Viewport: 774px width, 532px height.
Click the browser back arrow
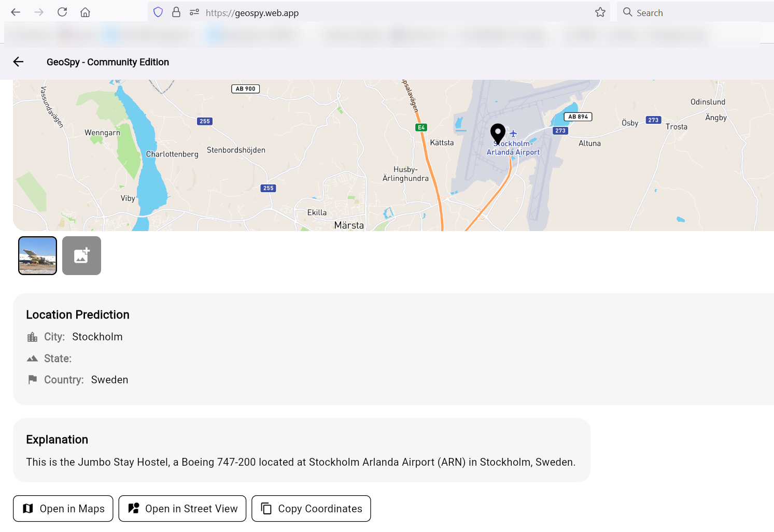[16, 12]
